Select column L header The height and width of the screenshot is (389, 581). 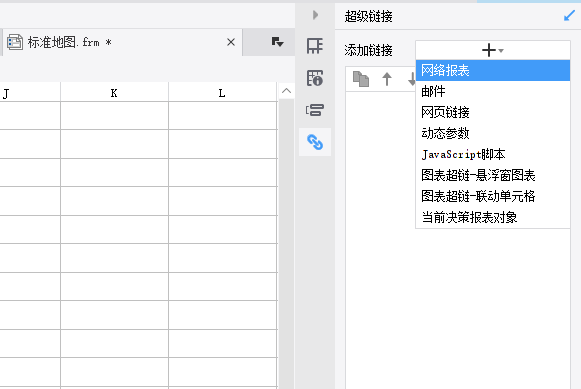222,93
